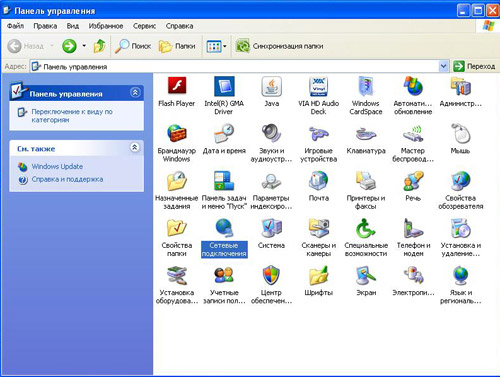Open the Мышь icon
Viewport: 500px width, 377px height.
460,134
